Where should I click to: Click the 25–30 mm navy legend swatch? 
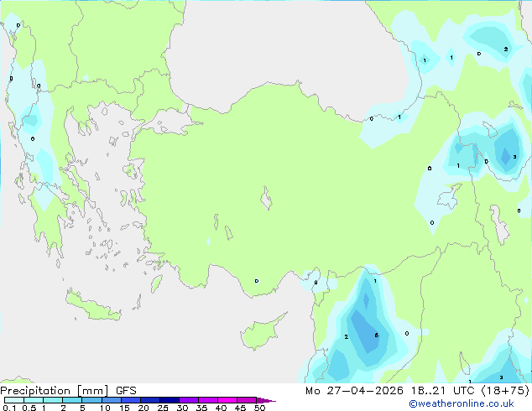[x=169, y=400]
